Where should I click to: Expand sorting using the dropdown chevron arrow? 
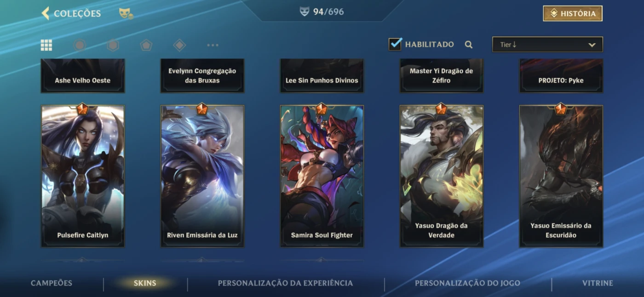point(592,45)
